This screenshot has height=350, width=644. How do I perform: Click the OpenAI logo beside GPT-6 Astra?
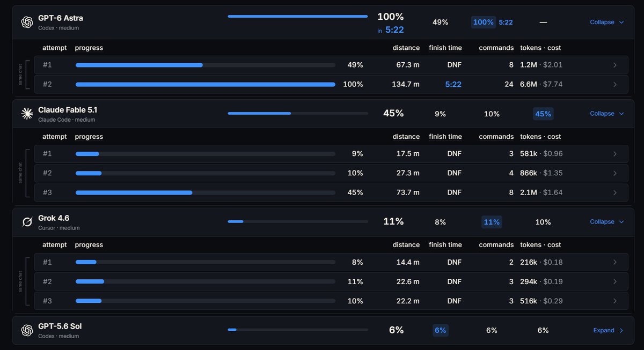click(x=27, y=22)
